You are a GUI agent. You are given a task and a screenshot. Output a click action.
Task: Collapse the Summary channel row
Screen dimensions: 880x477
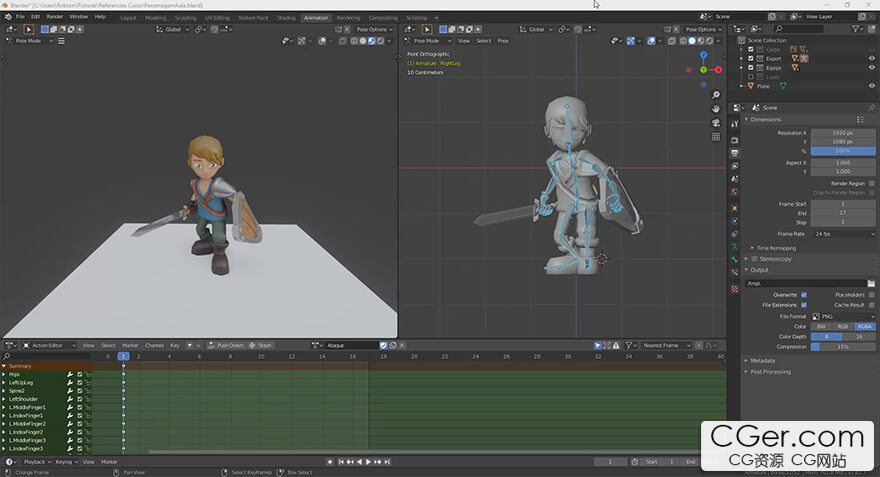[x=4, y=366]
